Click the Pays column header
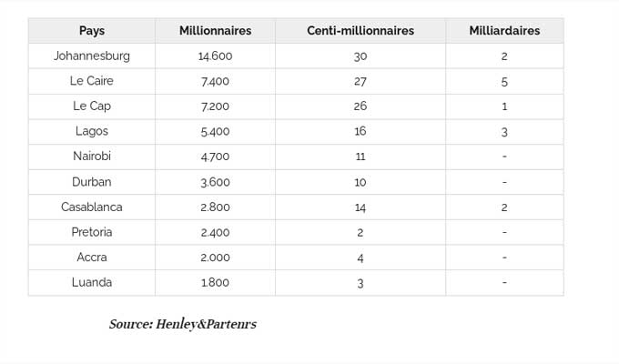The width and height of the screenshot is (619, 364). point(92,30)
